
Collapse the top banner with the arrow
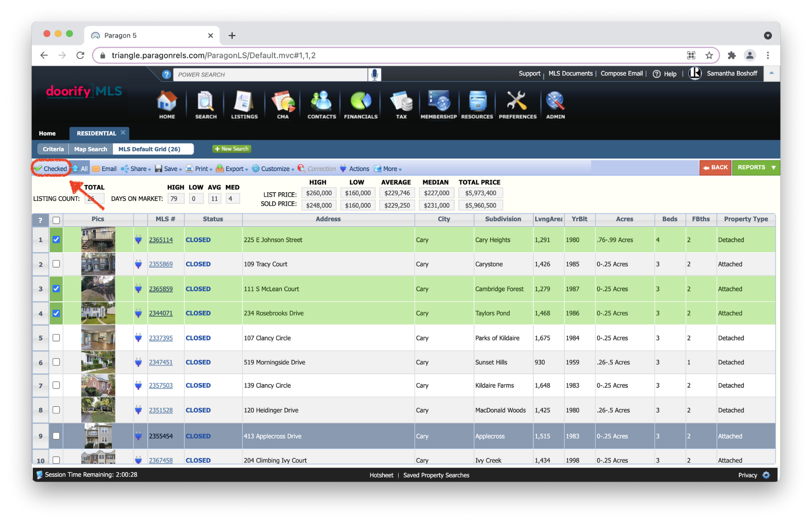771,73
